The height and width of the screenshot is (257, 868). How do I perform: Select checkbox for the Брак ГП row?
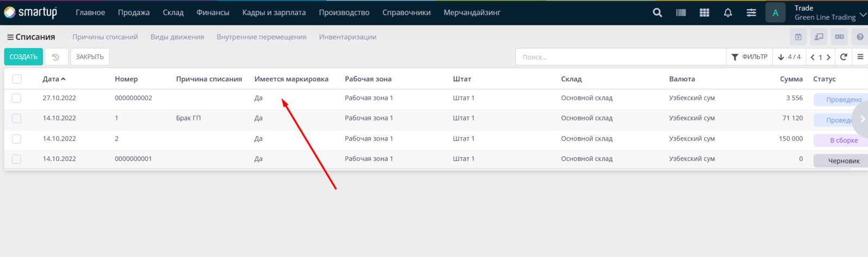tap(17, 118)
